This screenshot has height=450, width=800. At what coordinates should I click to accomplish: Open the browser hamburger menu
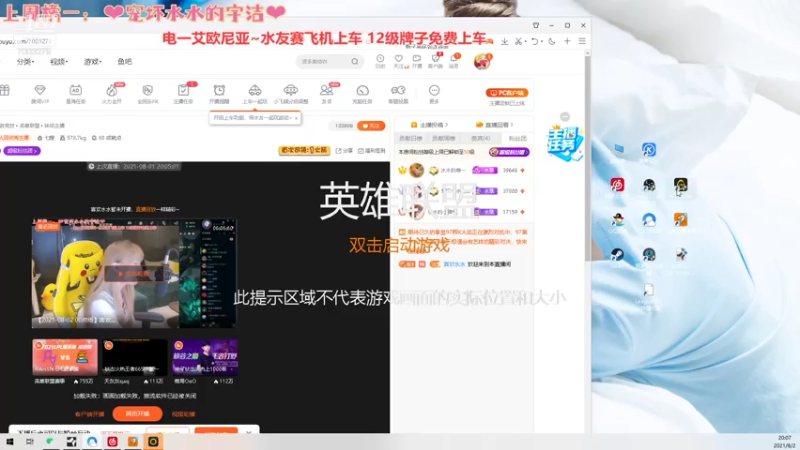click(x=582, y=41)
